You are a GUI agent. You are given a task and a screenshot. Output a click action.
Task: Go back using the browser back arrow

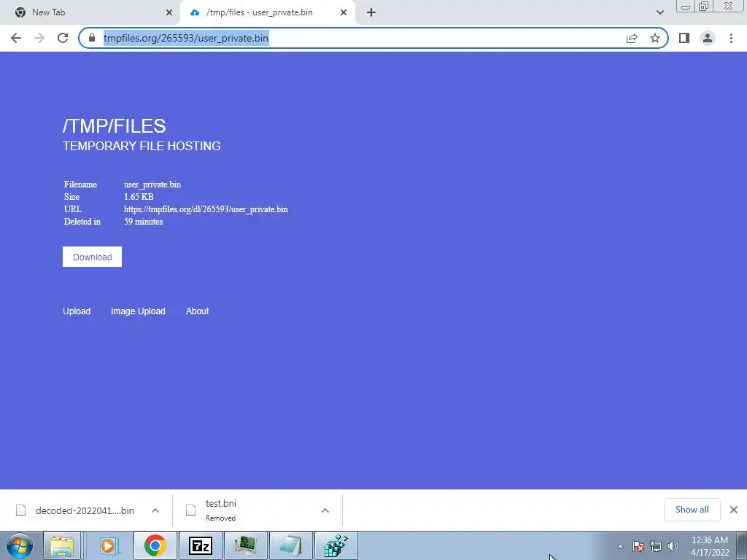click(x=16, y=38)
